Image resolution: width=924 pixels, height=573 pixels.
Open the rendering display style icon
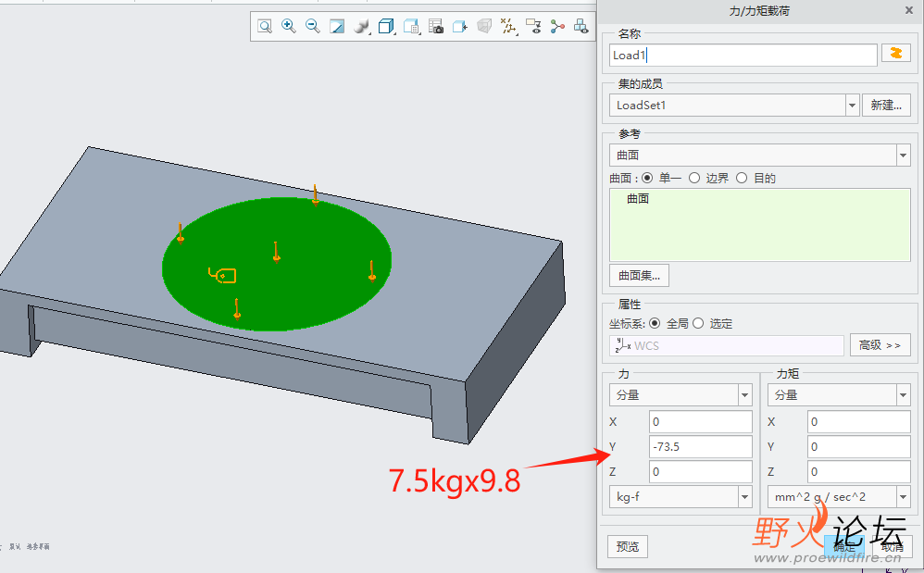click(x=361, y=26)
